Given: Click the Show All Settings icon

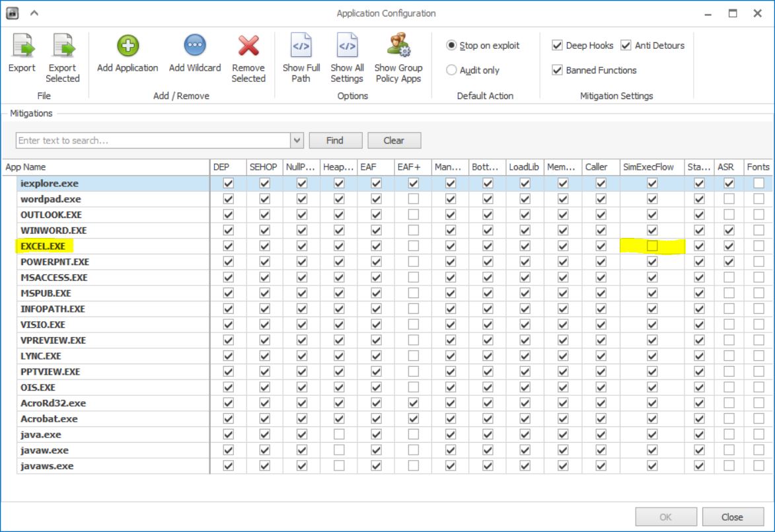Looking at the screenshot, I should tap(347, 46).
